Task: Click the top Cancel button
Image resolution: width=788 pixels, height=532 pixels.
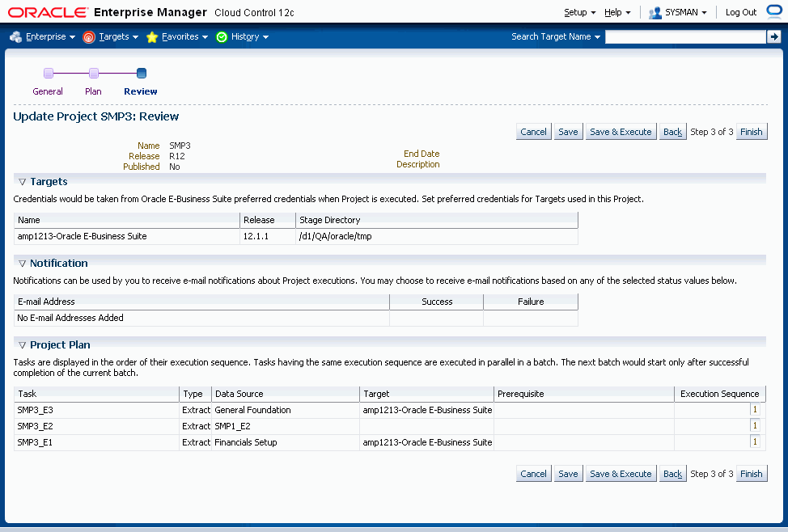Action: 533,132
